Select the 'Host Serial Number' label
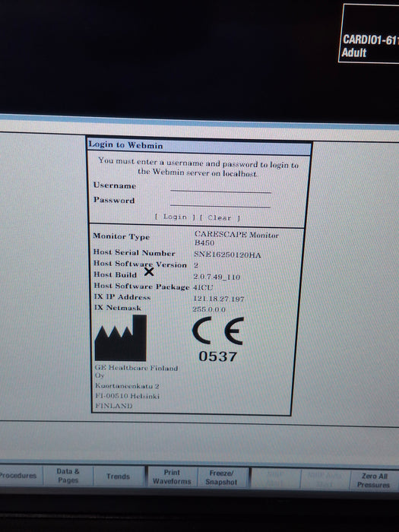The image size is (399, 532). [x=135, y=252]
